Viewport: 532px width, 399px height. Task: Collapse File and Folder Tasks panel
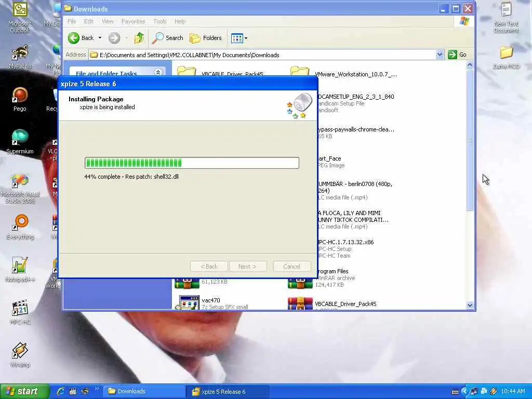click(158, 72)
